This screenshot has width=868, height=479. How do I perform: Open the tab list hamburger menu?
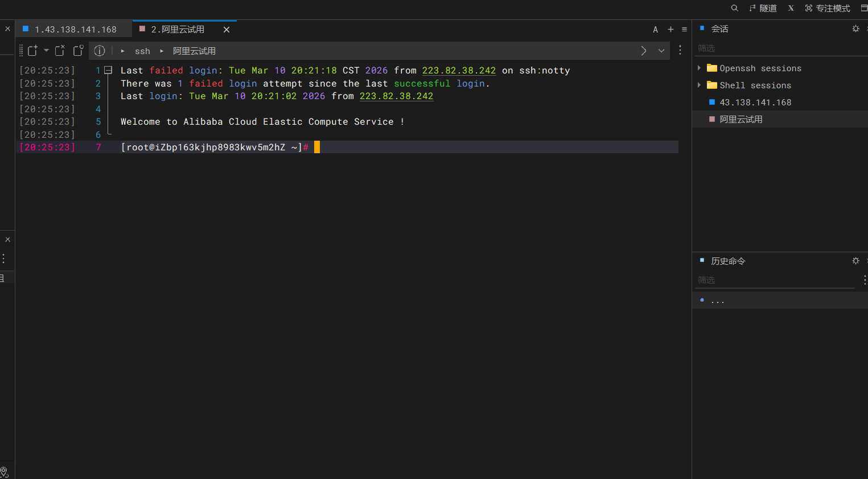[684, 30]
